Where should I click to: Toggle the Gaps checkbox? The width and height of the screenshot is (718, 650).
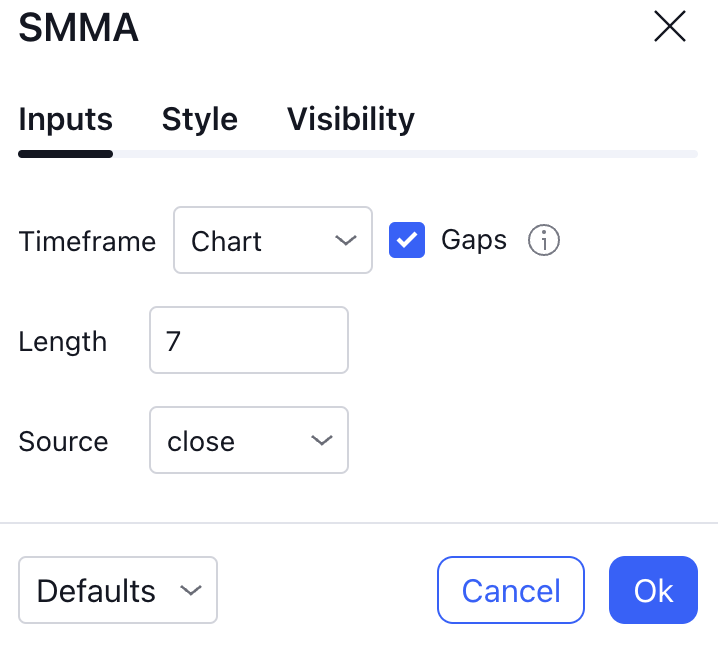coord(407,241)
